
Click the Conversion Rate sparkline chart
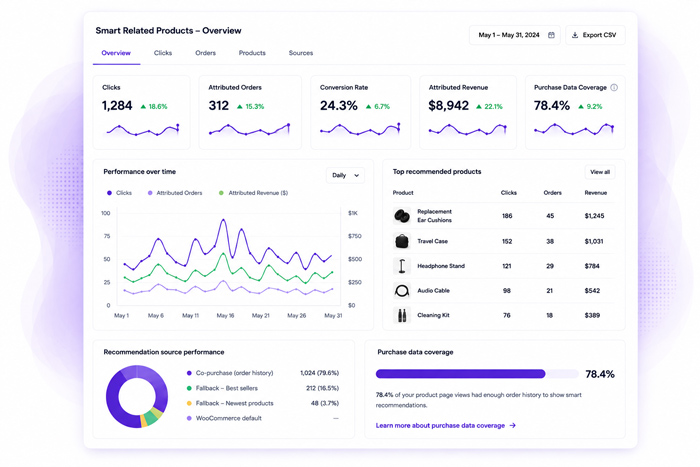[x=360, y=129]
